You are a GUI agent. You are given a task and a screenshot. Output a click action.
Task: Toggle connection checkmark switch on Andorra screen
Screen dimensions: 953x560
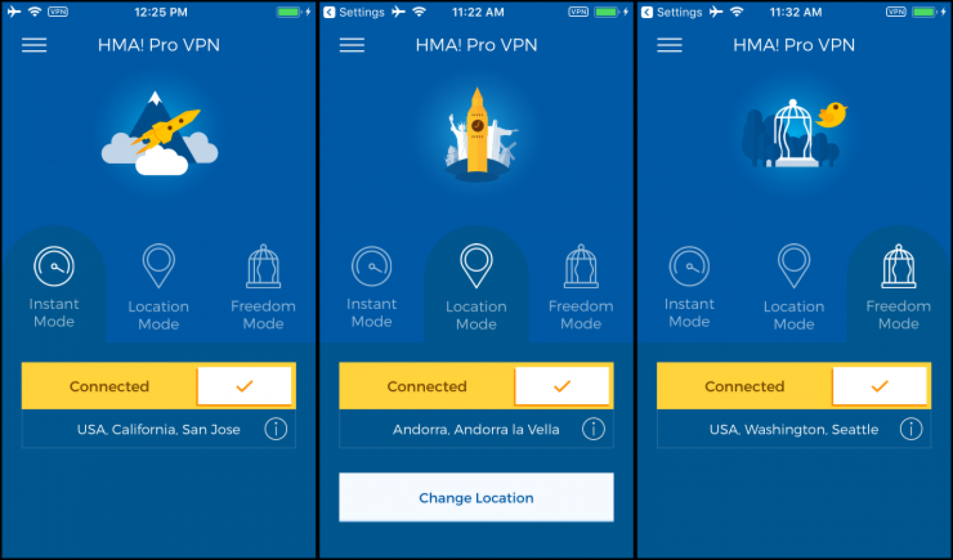pyautogui.click(x=562, y=386)
